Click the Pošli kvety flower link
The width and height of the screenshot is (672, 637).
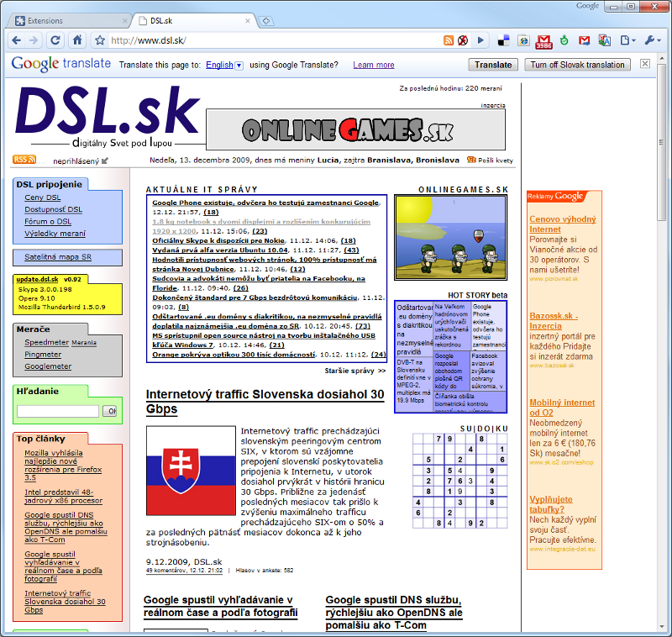pos(490,161)
